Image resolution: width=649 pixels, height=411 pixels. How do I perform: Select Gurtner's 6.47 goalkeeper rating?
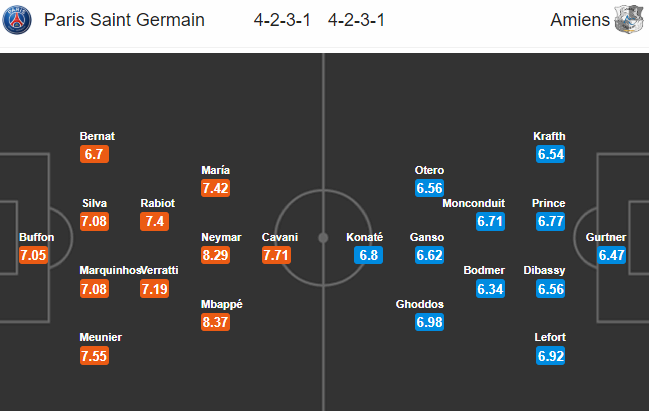pos(611,255)
